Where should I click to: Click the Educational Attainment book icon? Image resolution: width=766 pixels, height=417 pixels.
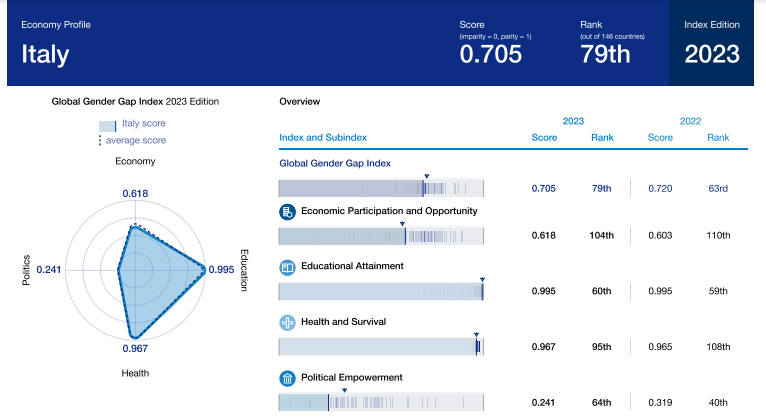286,267
